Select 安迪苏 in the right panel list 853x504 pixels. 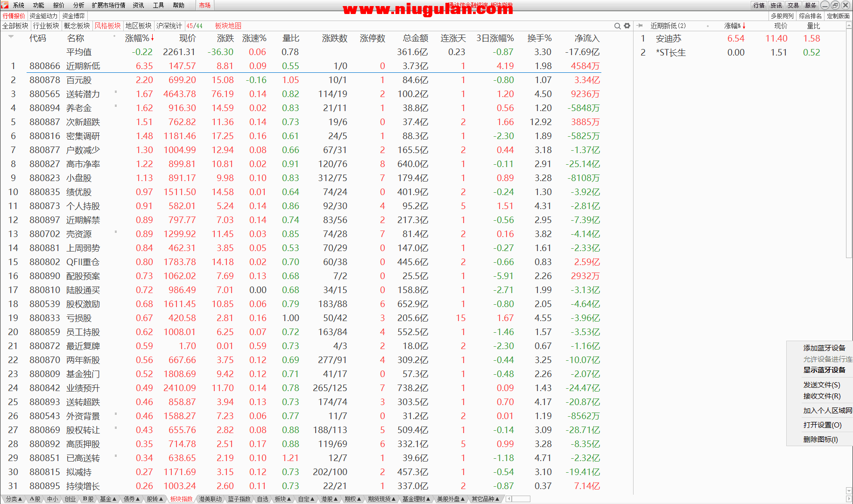click(x=668, y=38)
